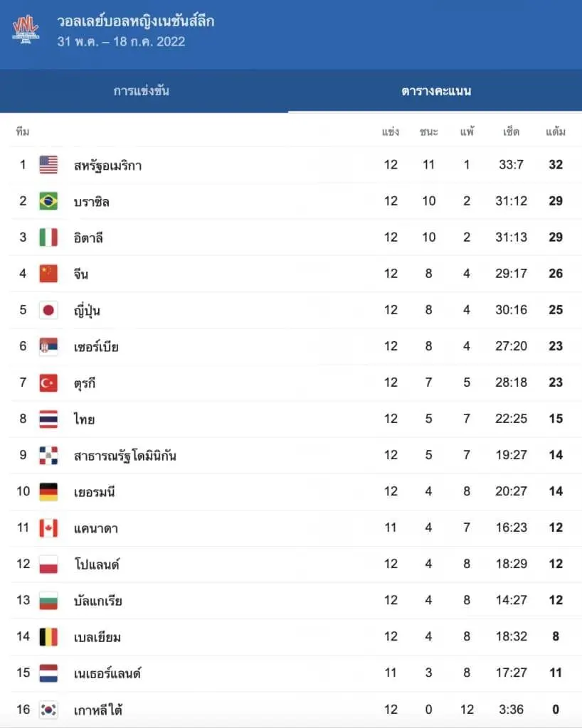The height and width of the screenshot is (728, 582).
Task: Click the วอลเลย์บอลหญิงเนชันส์ลีก title
Action: [x=135, y=21]
